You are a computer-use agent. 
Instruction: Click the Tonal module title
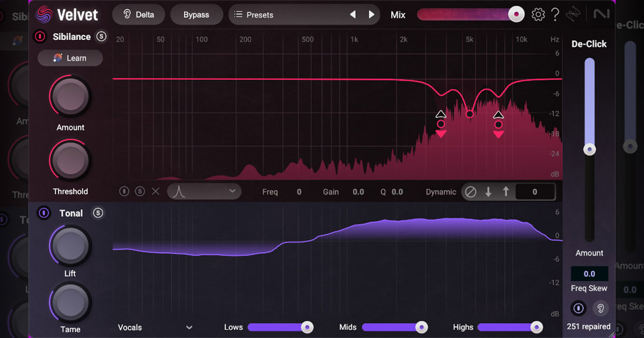[71, 213]
